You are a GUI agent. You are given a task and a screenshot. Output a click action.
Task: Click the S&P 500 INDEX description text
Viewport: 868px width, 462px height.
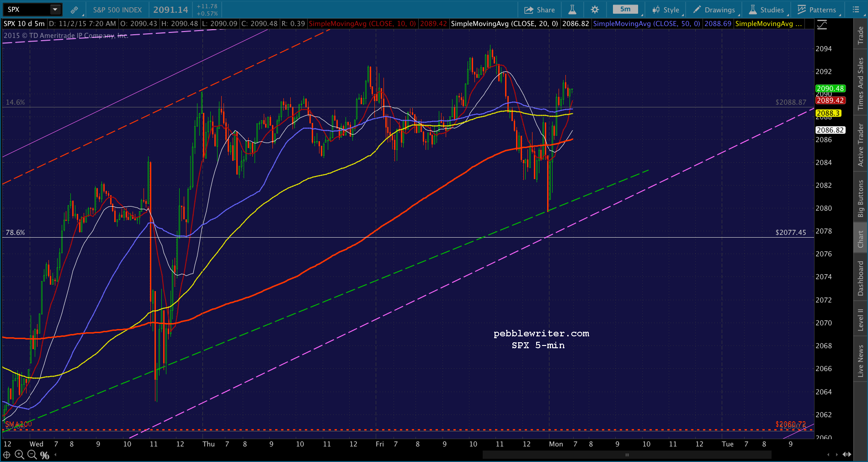[117, 10]
